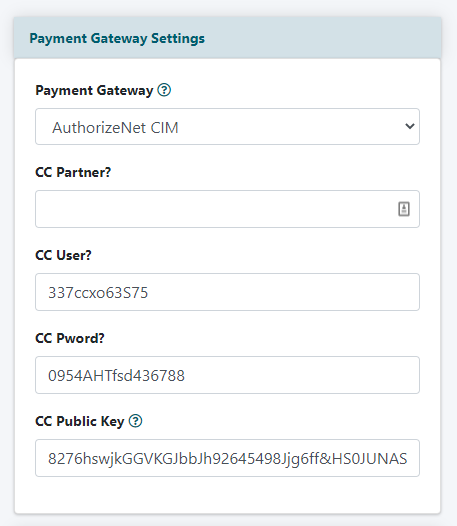Click empty space in Payment Gateway Settings title bar
The height and width of the screenshot is (526, 457).
point(322,38)
